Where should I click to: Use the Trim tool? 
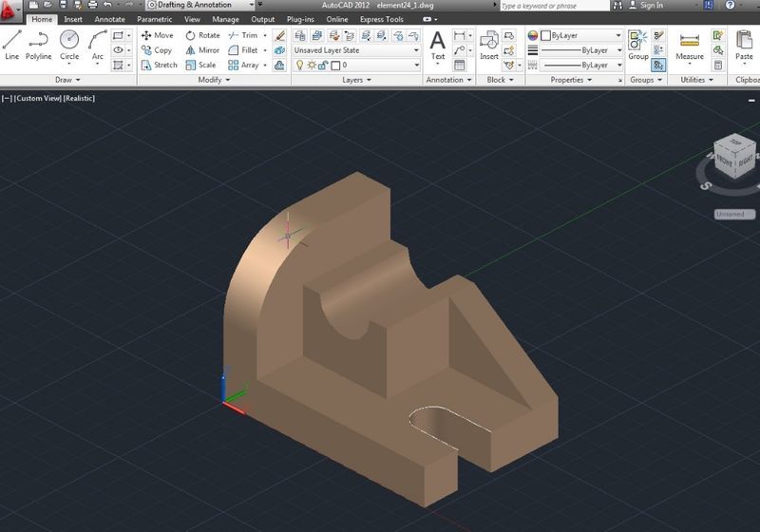click(243, 35)
